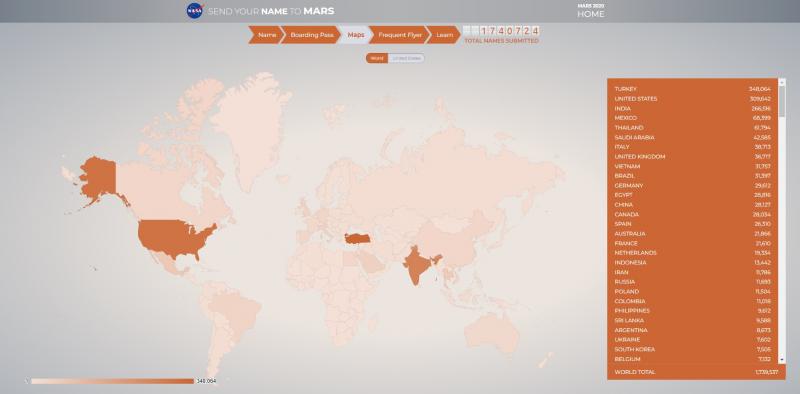Image resolution: width=800 pixels, height=394 pixels.
Task: Go to the Boarding Pass tab
Action: tap(310, 35)
